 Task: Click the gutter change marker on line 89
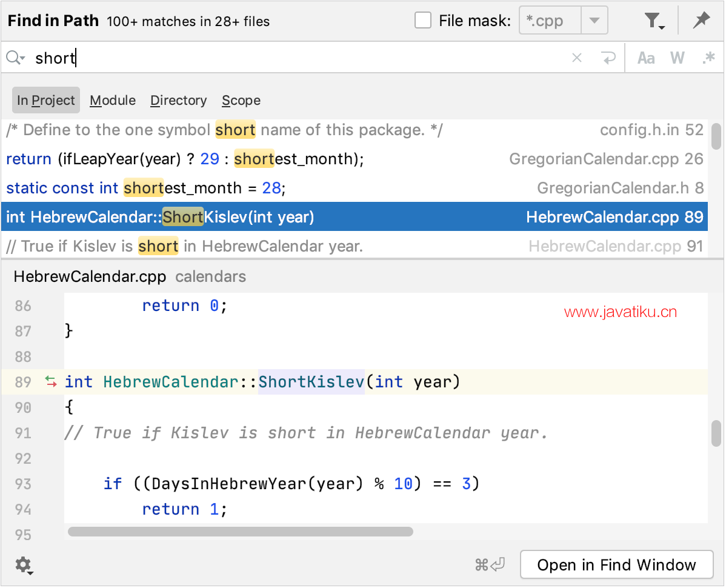[x=51, y=382]
